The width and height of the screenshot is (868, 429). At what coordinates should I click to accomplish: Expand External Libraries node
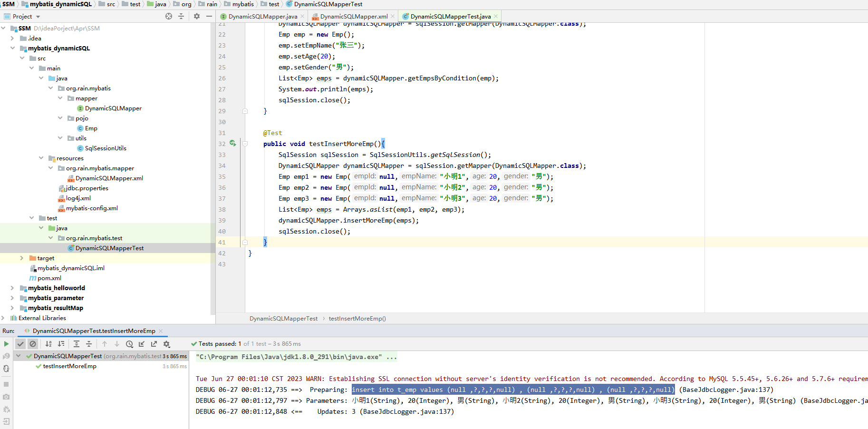(x=3, y=318)
